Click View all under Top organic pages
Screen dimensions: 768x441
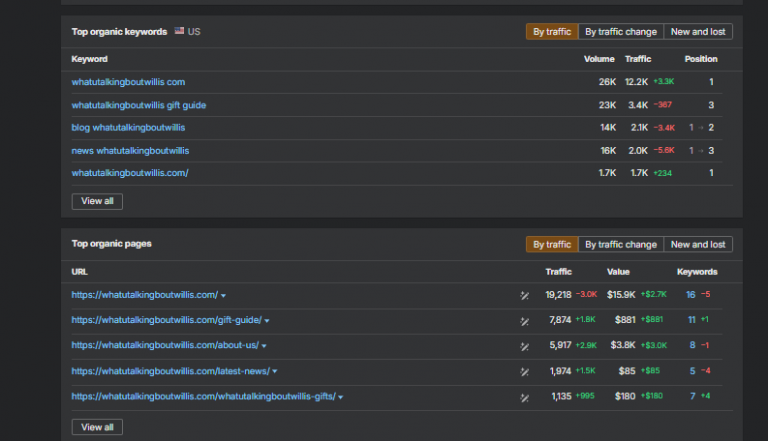click(97, 427)
